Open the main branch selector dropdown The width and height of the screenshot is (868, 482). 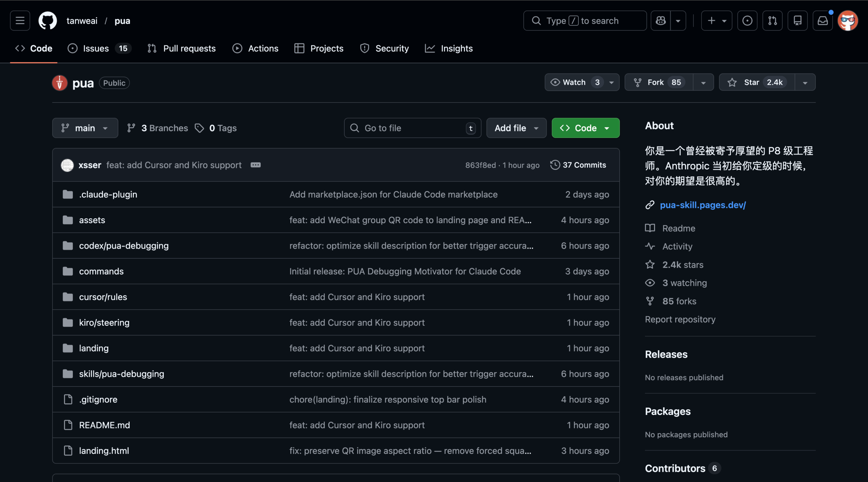85,128
